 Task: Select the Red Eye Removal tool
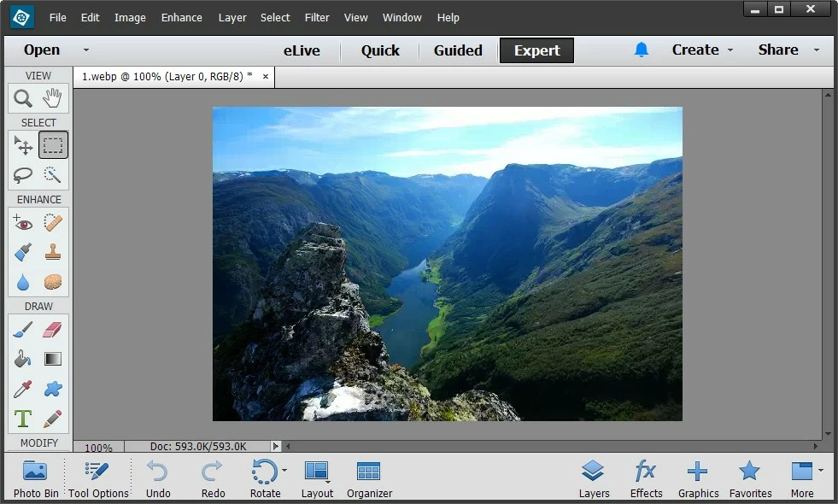tap(23, 222)
